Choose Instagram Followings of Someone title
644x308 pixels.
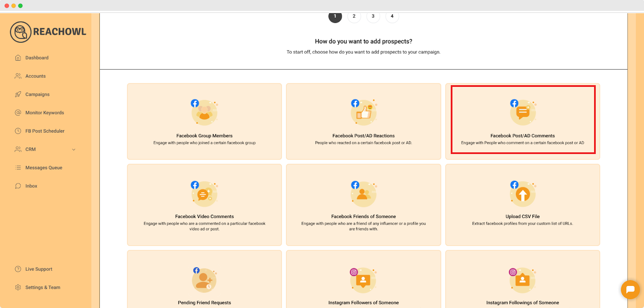522,303
